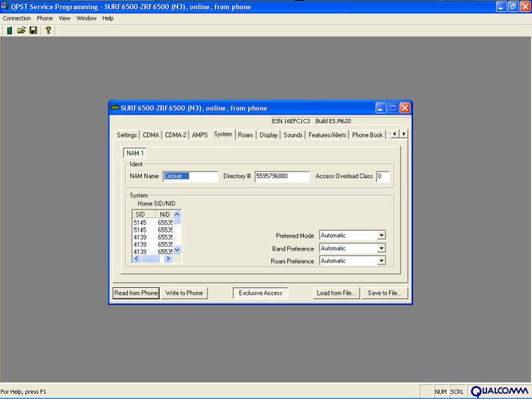Expand the Preferred Mode dropdown
This screenshot has width=532, height=399.
pyautogui.click(x=381, y=235)
